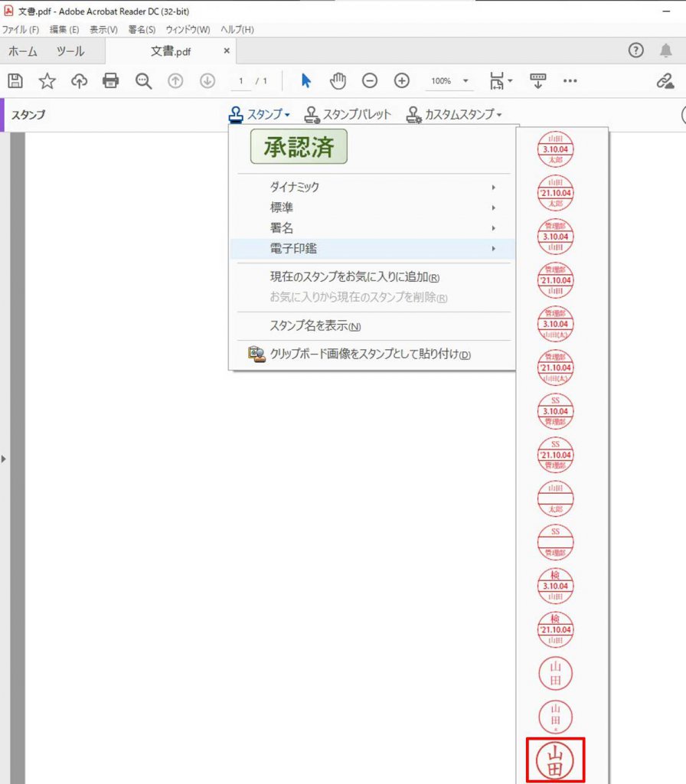Add document to starred with star icon
Image resolution: width=686 pixels, height=784 pixels.
[47, 80]
